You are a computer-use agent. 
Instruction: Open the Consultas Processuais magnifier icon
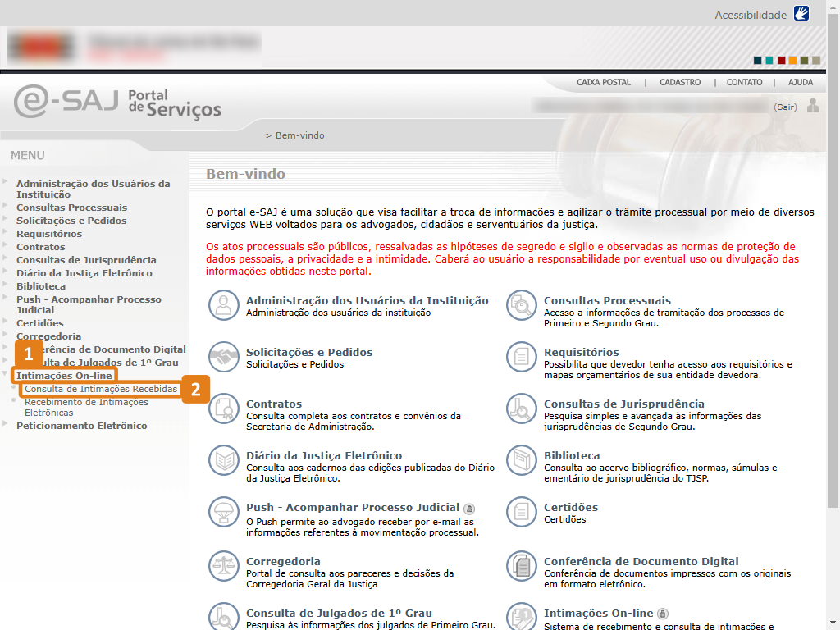pyautogui.click(x=522, y=304)
